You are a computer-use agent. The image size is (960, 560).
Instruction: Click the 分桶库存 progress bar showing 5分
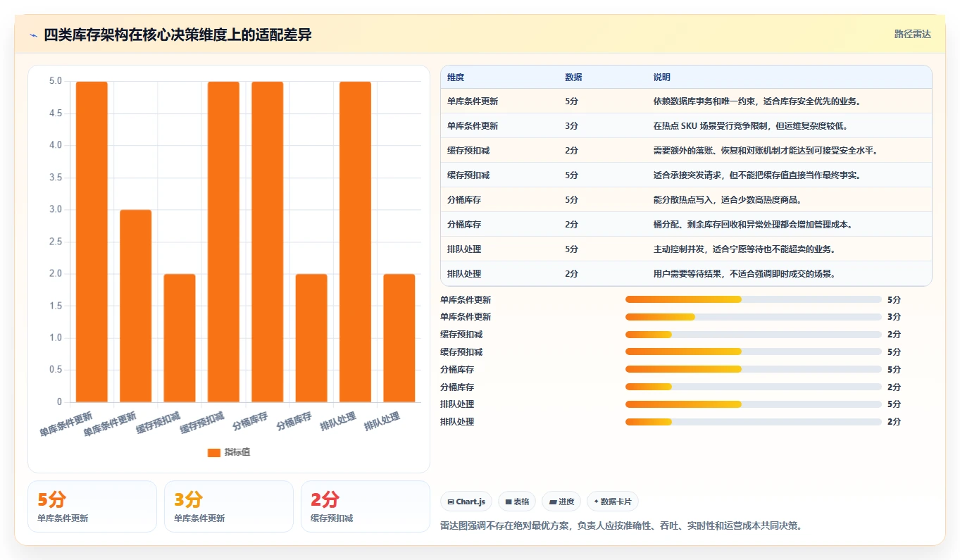[753, 369]
